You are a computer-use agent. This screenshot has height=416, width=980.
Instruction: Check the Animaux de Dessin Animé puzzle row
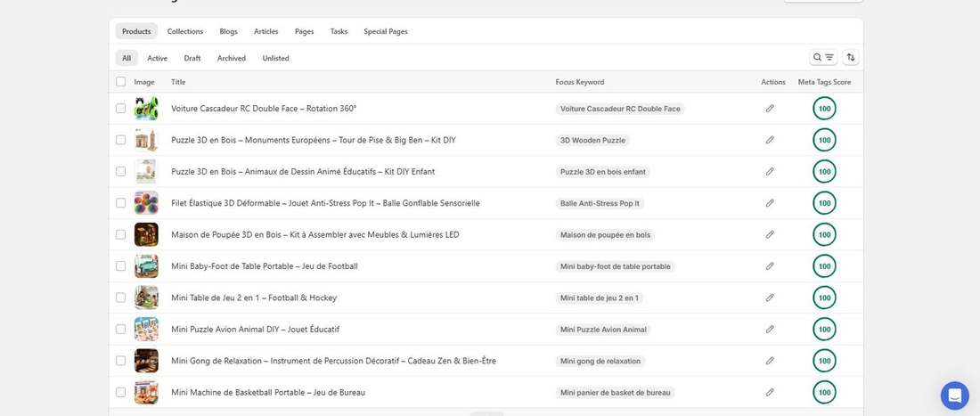[120, 172]
